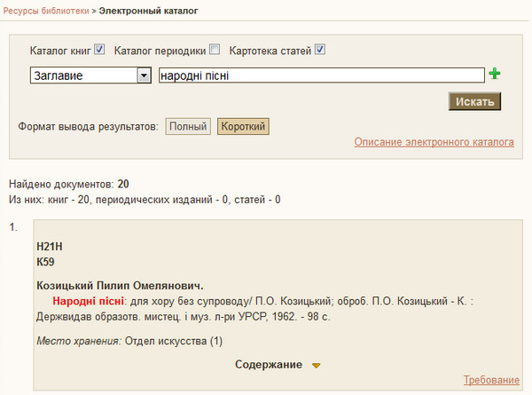Screen dimensions: 532x395
Task: Click the highlighted Народні пісні title
Action: [88, 301]
